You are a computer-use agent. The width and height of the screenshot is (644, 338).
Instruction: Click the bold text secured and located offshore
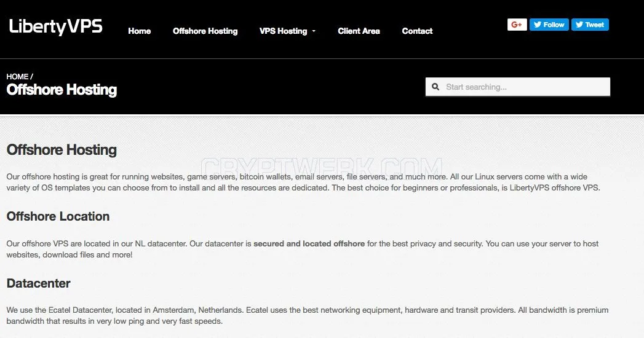point(309,243)
